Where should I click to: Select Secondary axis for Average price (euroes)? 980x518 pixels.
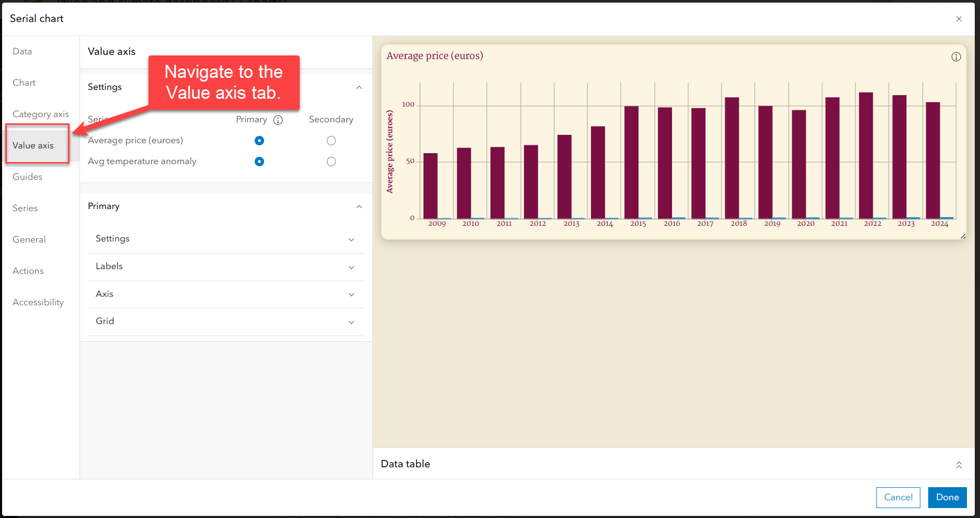331,140
